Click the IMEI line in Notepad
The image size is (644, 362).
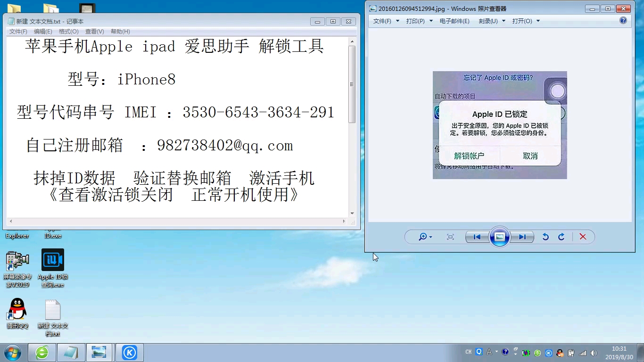pyautogui.click(x=175, y=112)
